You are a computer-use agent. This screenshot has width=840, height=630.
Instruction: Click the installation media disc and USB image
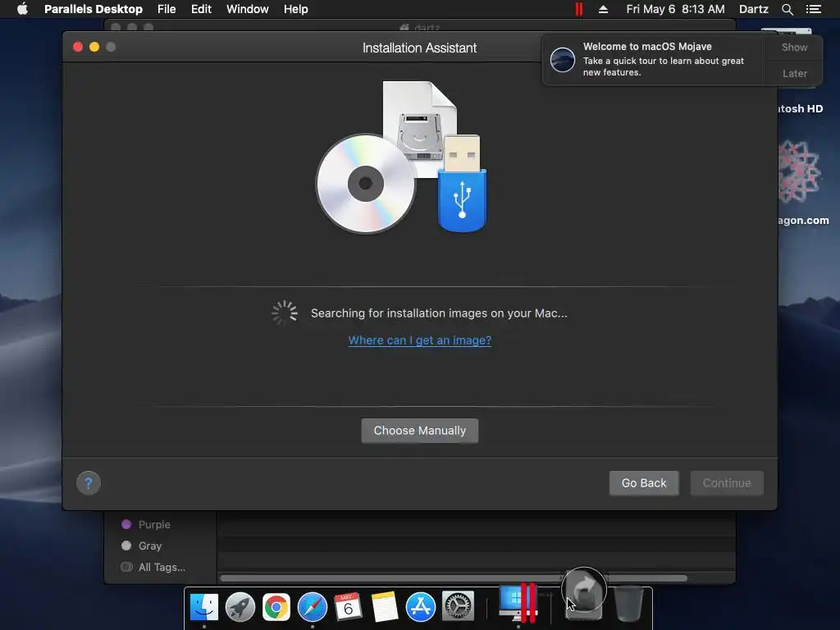point(402,157)
